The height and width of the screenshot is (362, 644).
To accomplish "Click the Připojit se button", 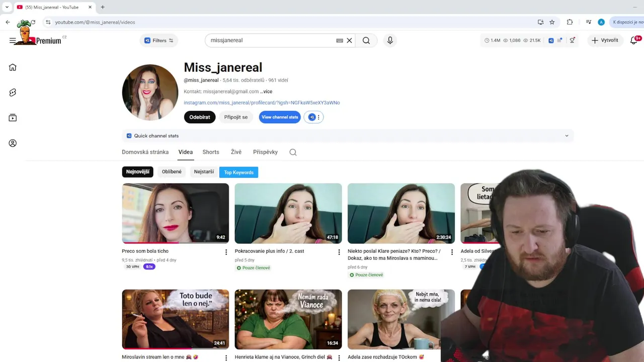I will pos(236,117).
